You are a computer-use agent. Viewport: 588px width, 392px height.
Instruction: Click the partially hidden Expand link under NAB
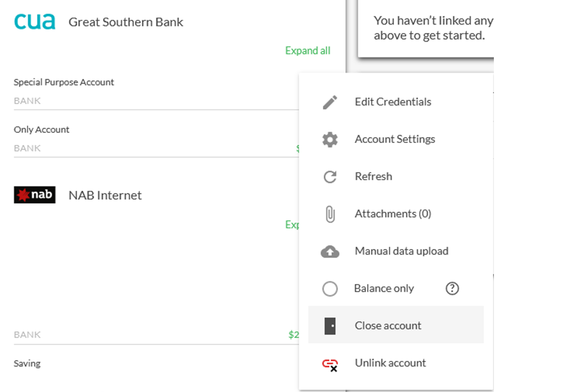click(292, 225)
